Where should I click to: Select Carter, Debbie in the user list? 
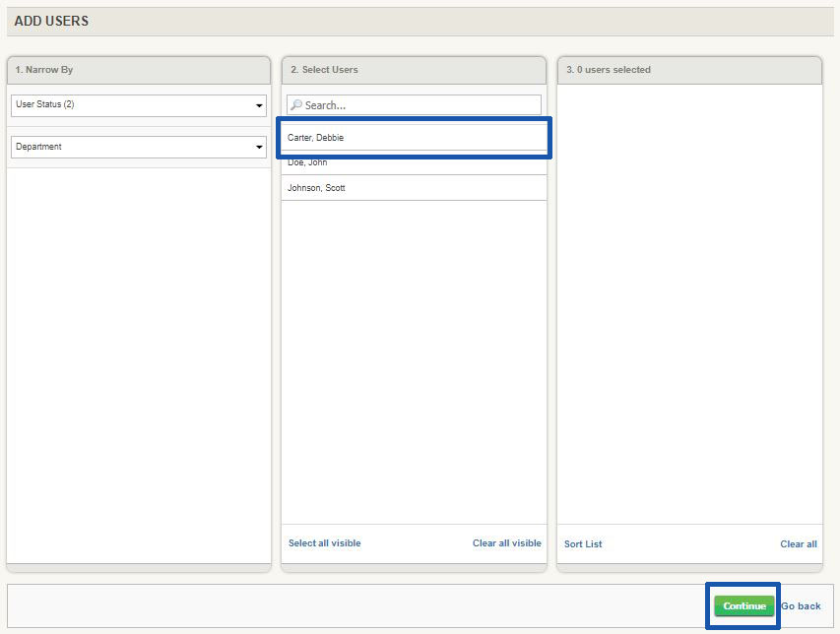[x=414, y=138]
